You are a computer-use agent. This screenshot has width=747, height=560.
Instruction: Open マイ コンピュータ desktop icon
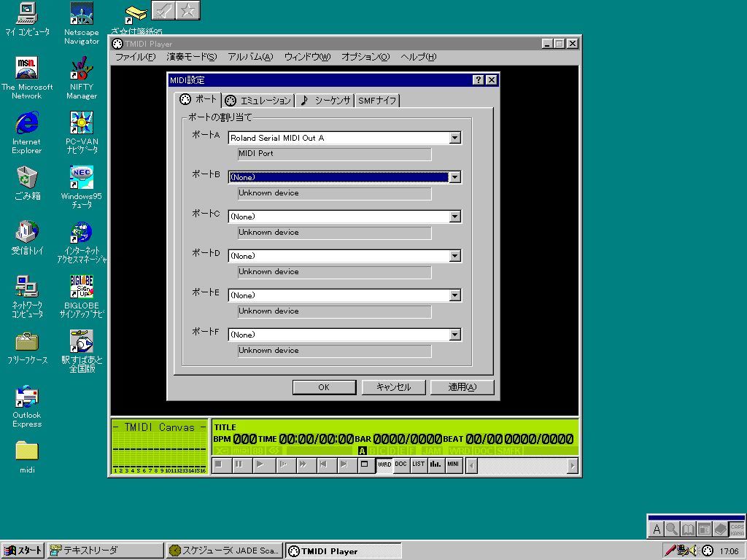coord(27,20)
